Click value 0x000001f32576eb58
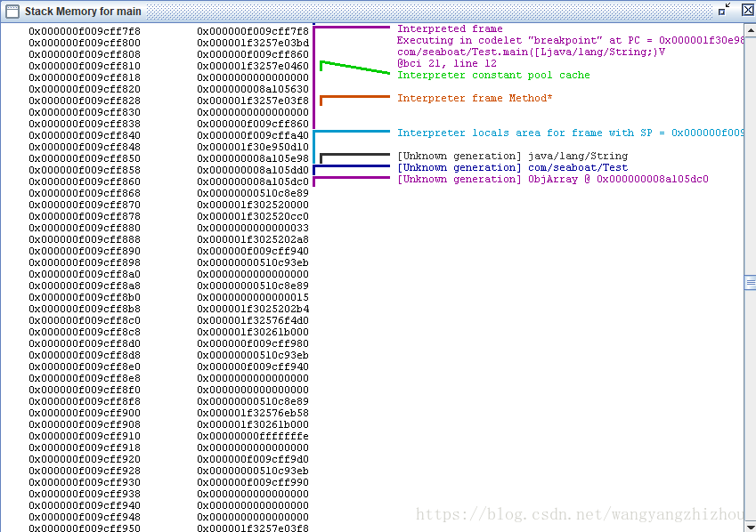Image resolution: width=756 pixels, height=532 pixels. click(x=253, y=413)
